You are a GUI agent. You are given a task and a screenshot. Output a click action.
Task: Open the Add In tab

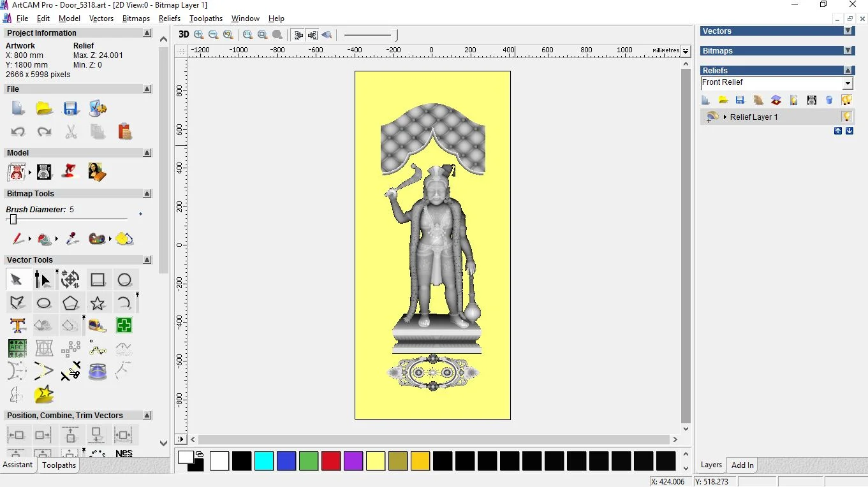(742, 465)
